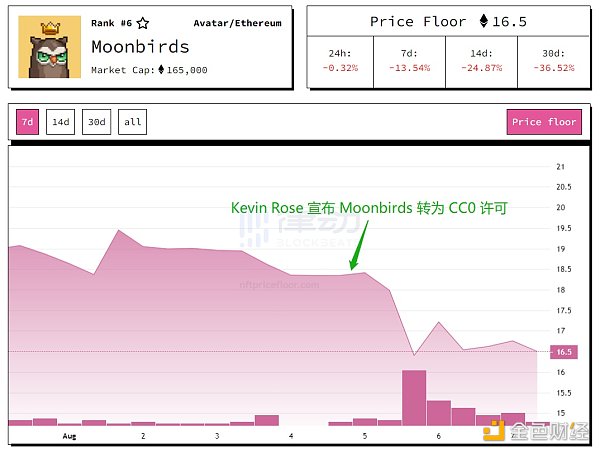Image resolution: width=600 pixels, height=452 pixels.
Task: Select the 7d time range
Action: [27, 122]
